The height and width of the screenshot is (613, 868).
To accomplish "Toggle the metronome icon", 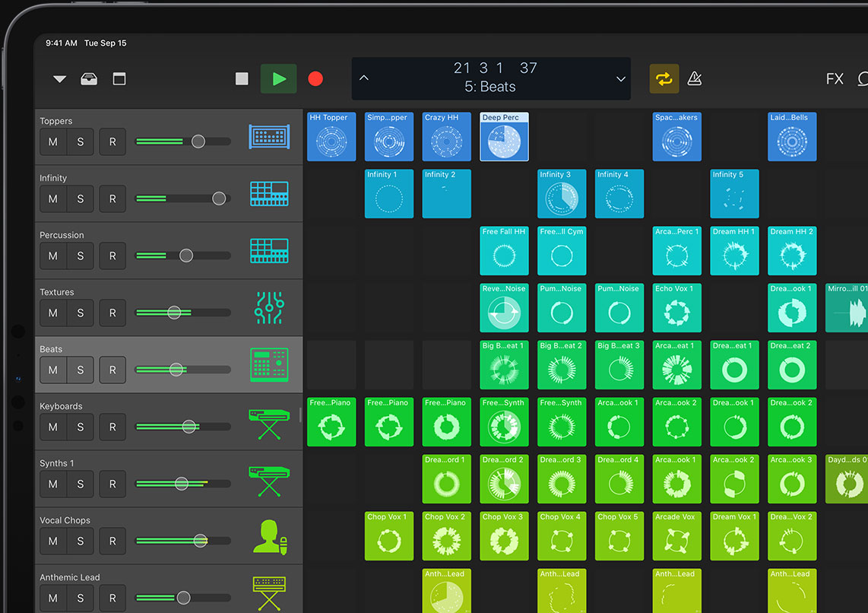I will pos(695,78).
